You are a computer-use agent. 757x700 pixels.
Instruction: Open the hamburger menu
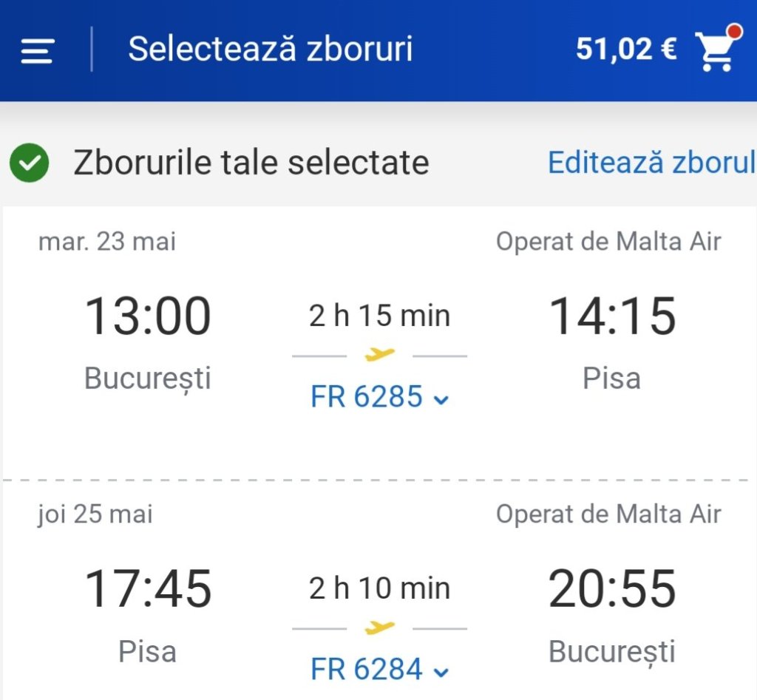[37, 50]
